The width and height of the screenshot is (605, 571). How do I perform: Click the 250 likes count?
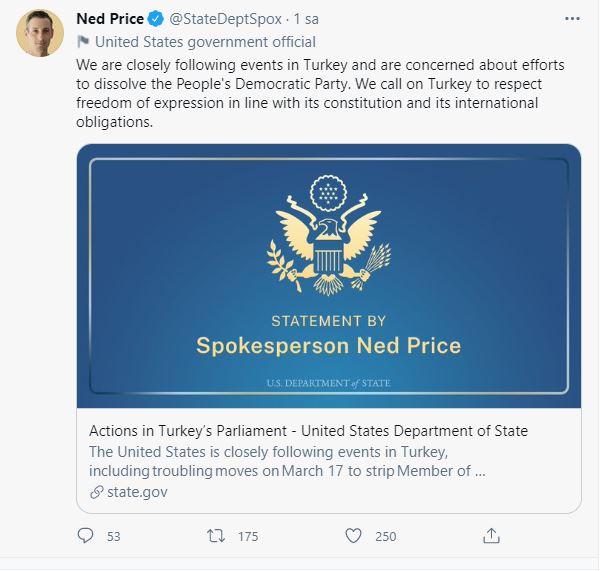385,537
